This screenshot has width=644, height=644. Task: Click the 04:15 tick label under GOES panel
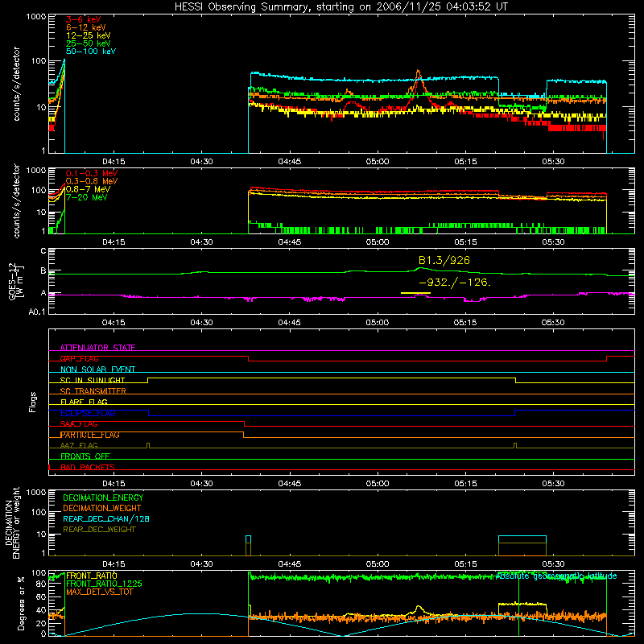click(x=114, y=323)
